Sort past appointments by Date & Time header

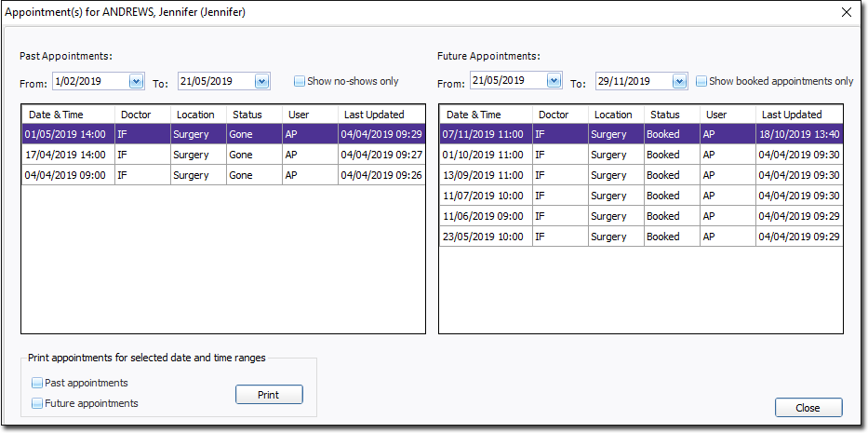(x=67, y=115)
